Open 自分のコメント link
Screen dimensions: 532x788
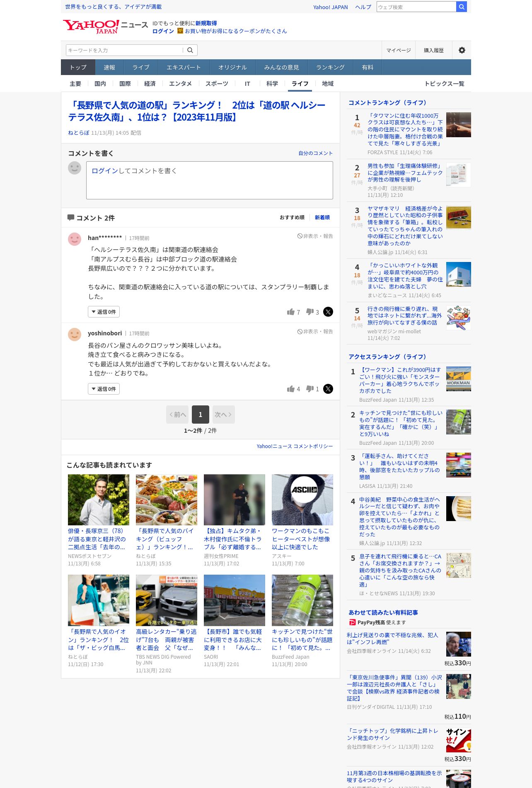coord(316,153)
